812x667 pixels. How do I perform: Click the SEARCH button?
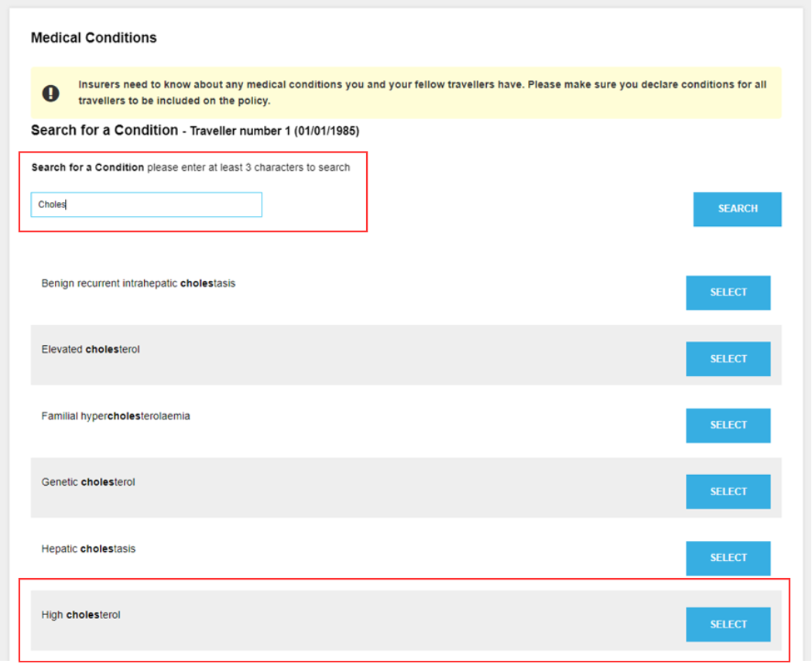tap(738, 209)
